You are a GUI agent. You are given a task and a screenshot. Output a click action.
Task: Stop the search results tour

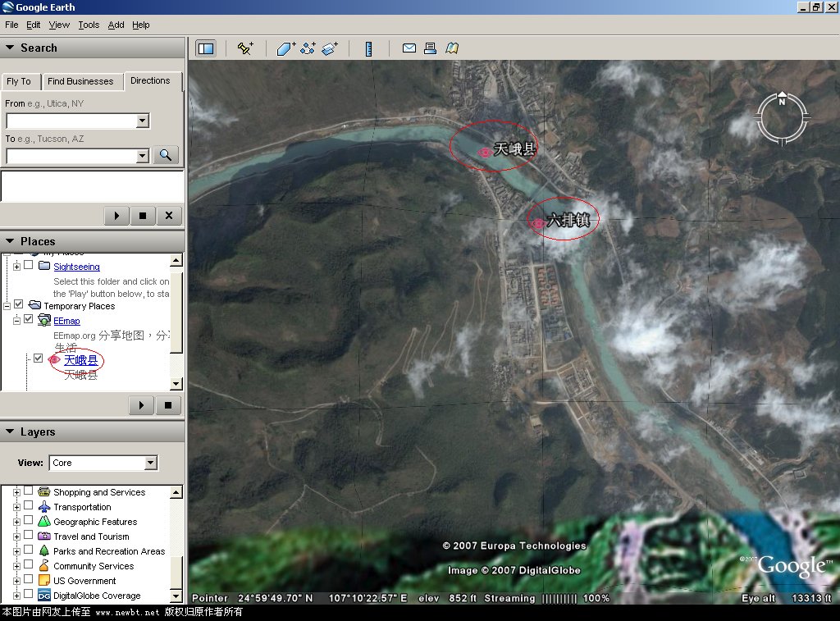point(143,216)
